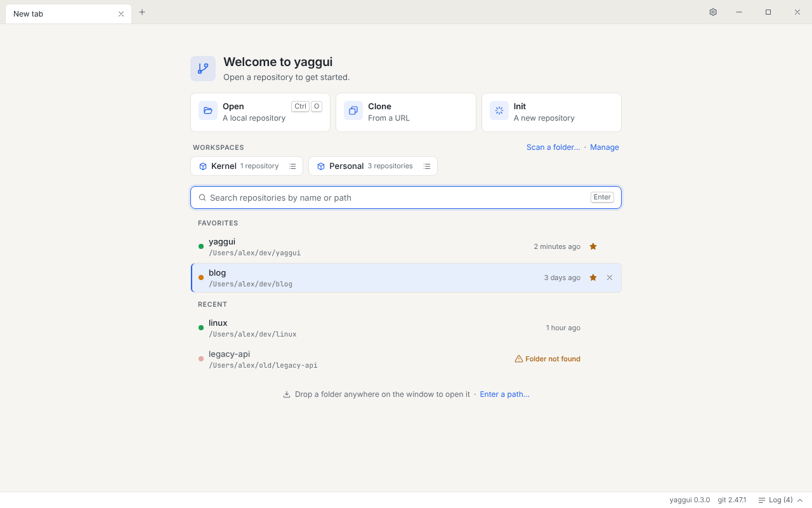Toggle the blog favorite star
The height and width of the screenshot is (508, 812).
click(x=593, y=277)
